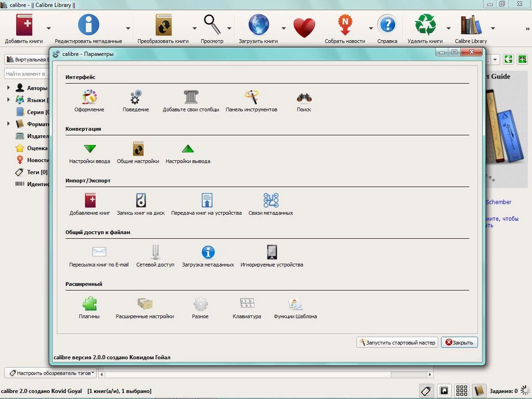This screenshot has height=399, width=532.
Task: Open Игнорируемые устройства settings
Action: (x=272, y=256)
